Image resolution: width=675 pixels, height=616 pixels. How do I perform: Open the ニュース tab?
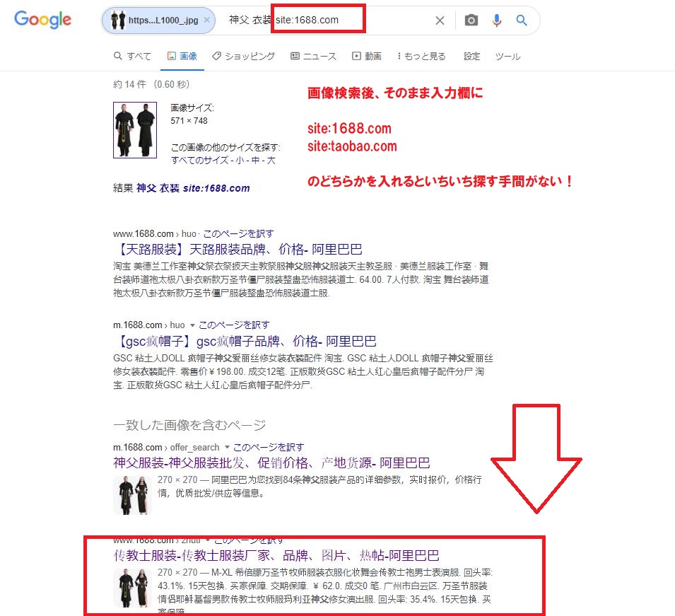[x=313, y=57]
